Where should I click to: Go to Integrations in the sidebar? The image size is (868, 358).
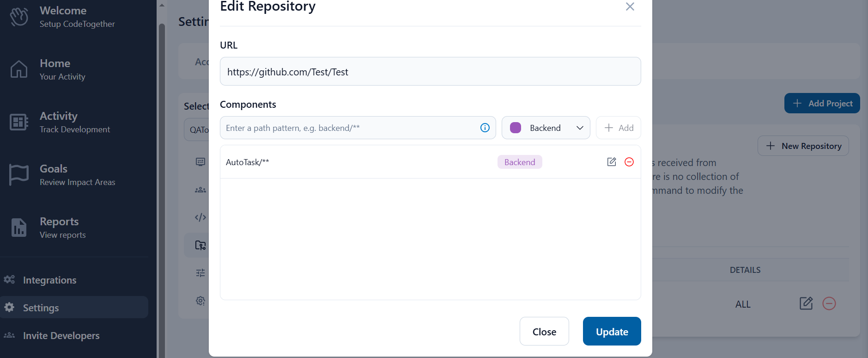pyautogui.click(x=49, y=280)
